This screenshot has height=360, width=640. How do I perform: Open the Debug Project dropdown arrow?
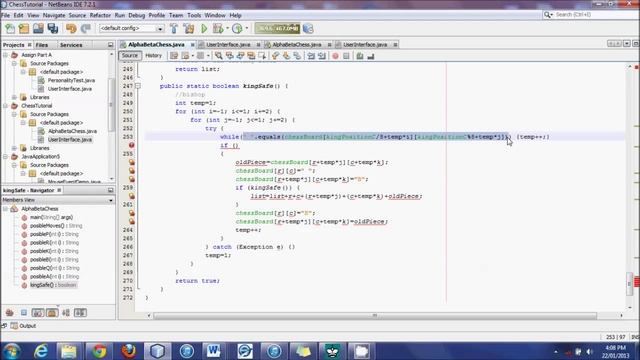pos(227,29)
